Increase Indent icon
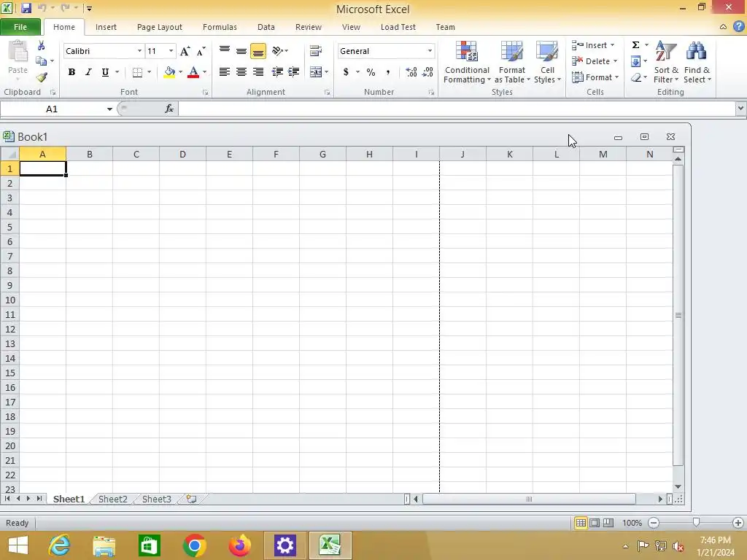Viewport: 747px width, 560px height. tap(293, 72)
